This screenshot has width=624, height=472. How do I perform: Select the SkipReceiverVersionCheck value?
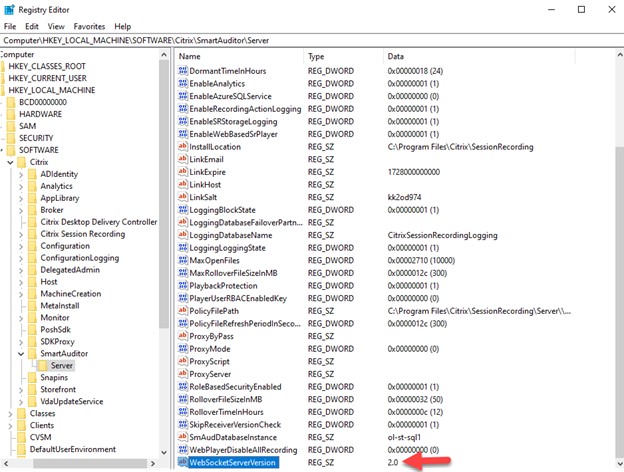(x=235, y=424)
